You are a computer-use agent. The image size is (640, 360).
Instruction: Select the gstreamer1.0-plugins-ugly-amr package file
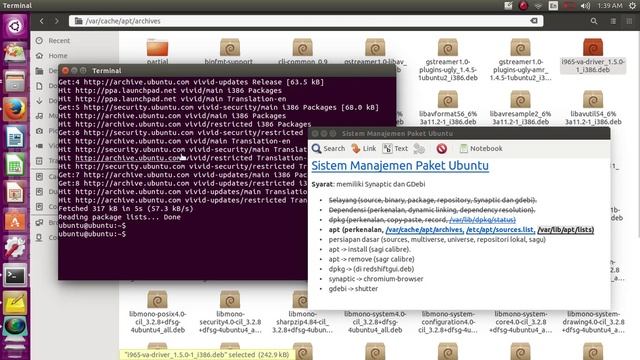520,59
